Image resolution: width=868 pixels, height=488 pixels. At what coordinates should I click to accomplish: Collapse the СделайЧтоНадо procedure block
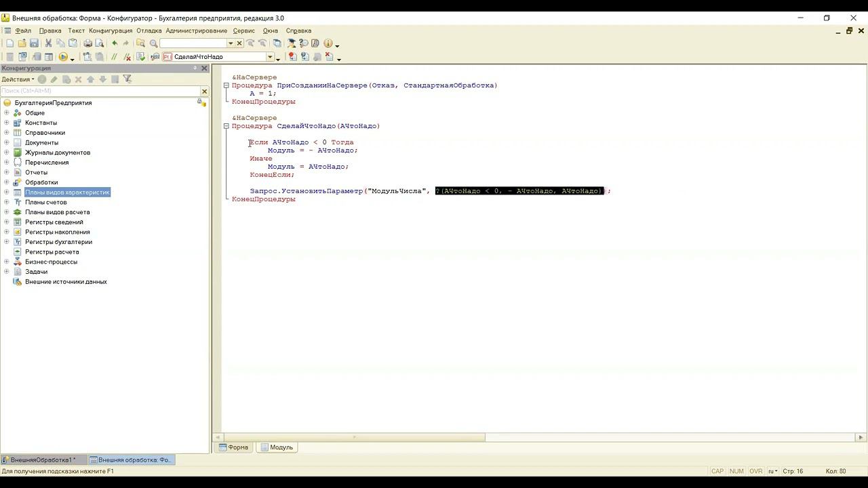click(x=226, y=126)
